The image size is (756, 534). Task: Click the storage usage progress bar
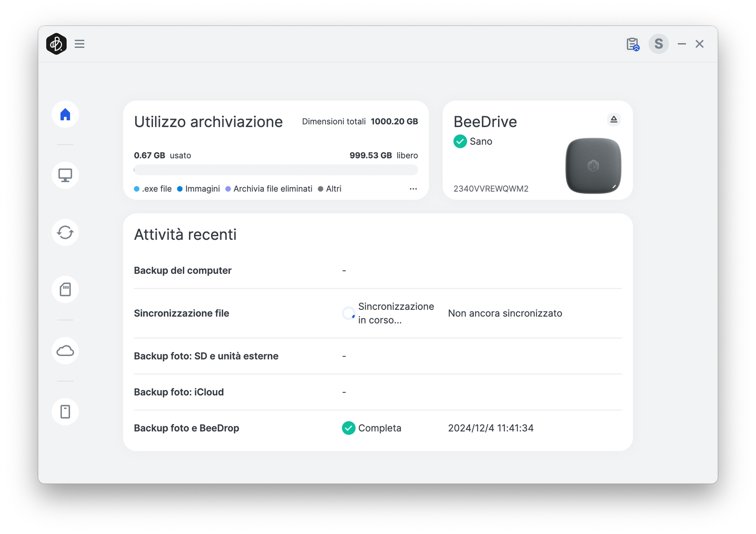(x=276, y=170)
